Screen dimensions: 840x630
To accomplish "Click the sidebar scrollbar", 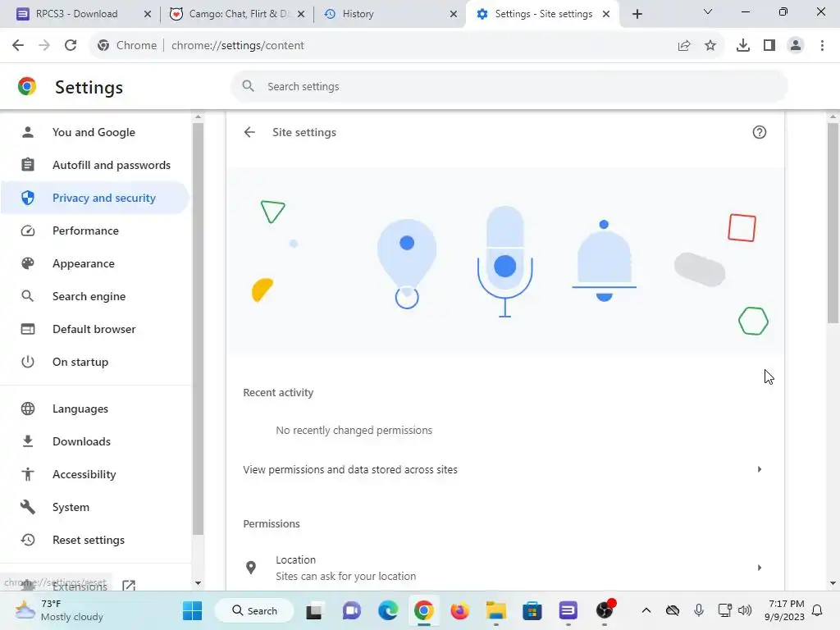I will coord(198,329).
